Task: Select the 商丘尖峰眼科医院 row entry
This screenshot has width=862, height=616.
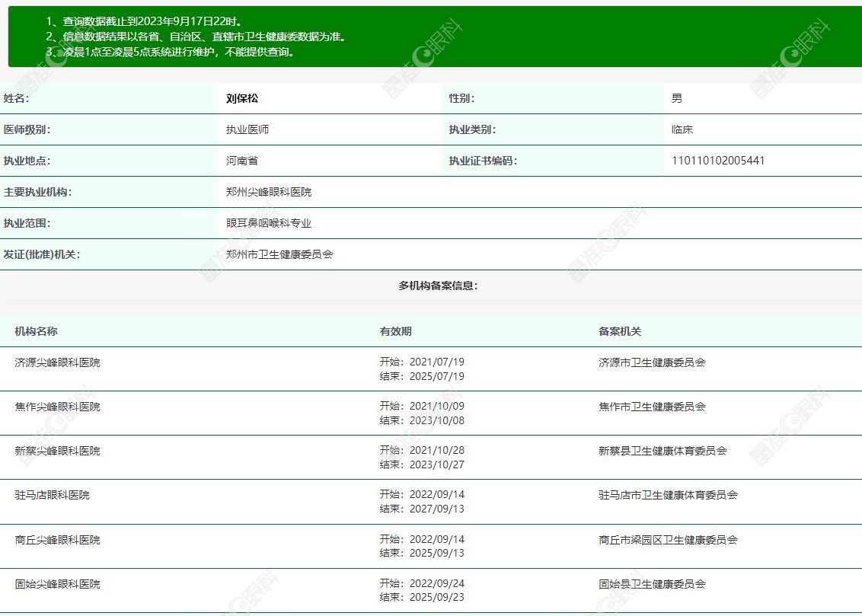Action: coord(57,540)
